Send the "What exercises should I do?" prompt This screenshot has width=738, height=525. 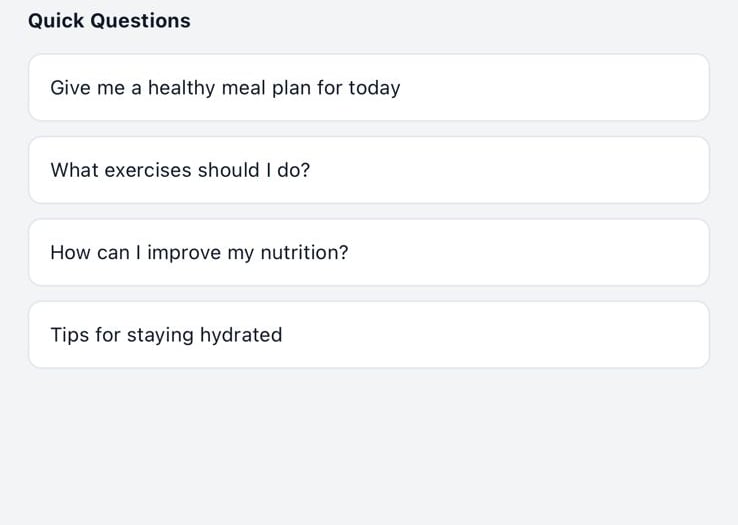368,170
